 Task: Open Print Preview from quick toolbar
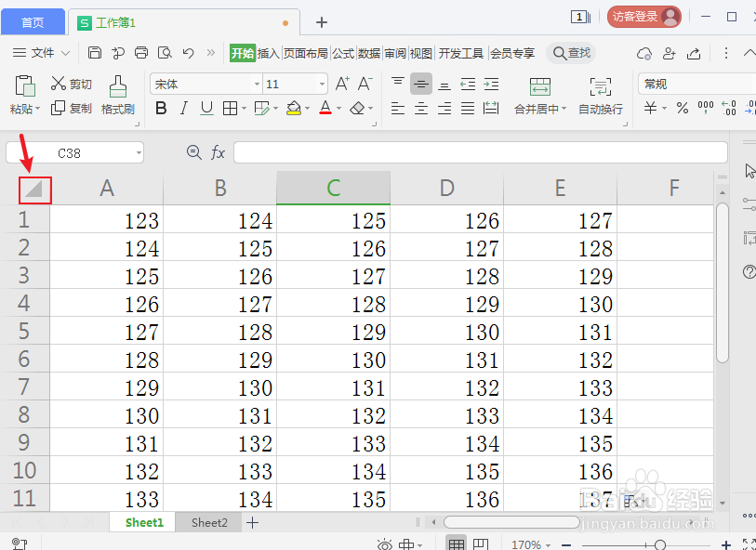pos(165,53)
